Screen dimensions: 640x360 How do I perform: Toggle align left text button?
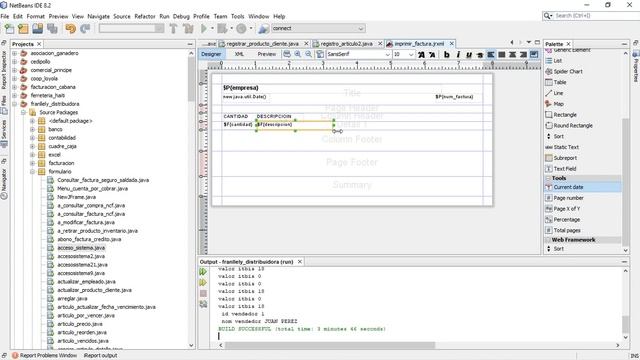coord(491,54)
